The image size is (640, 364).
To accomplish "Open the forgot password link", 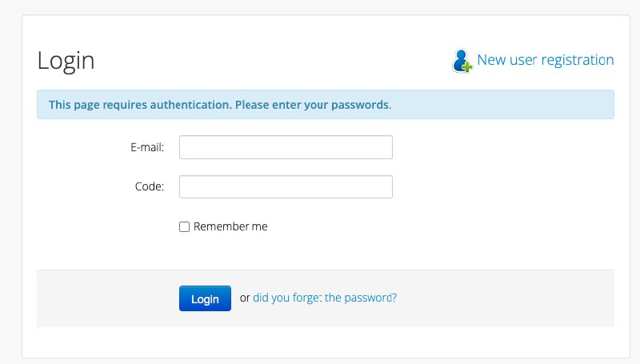I will click(x=324, y=298).
